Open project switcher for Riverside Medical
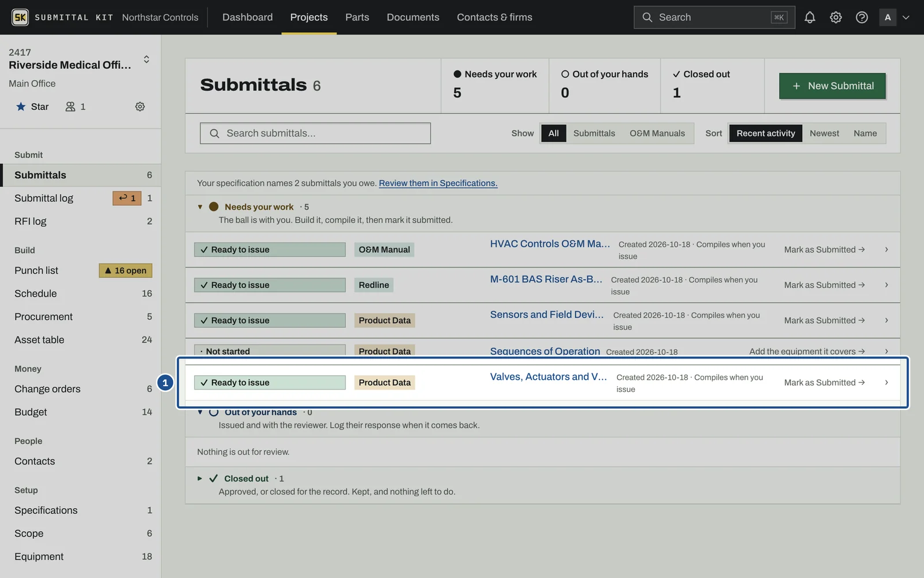 (147, 59)
